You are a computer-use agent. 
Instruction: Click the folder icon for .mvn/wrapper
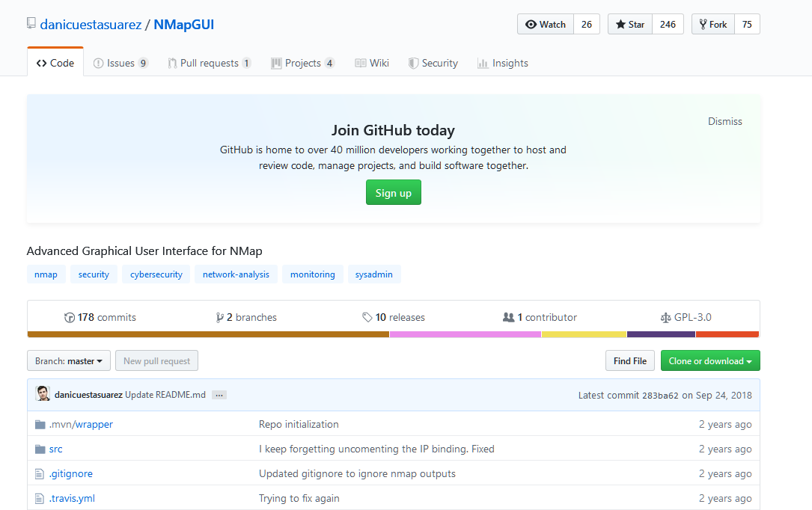pos(40,425)
